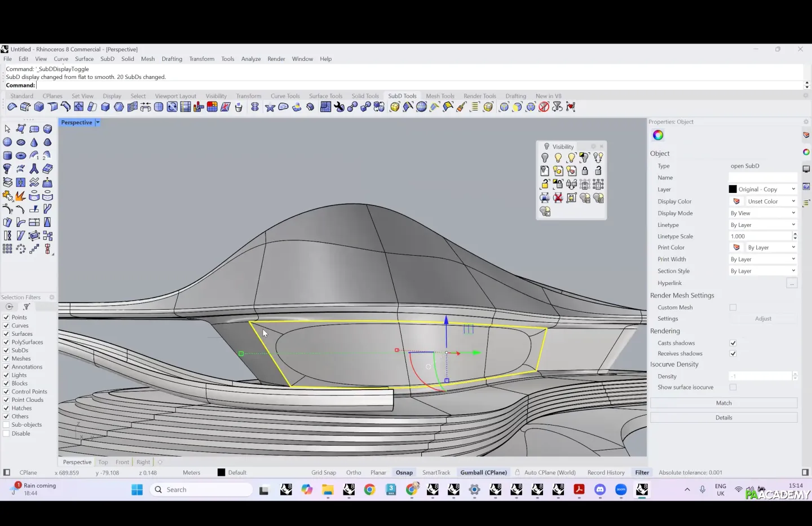Image resolution: width=812 pixels, height=526 pixels.
Task: Click the Hide Objects lightbulb icon
Action: coord(545,158)
